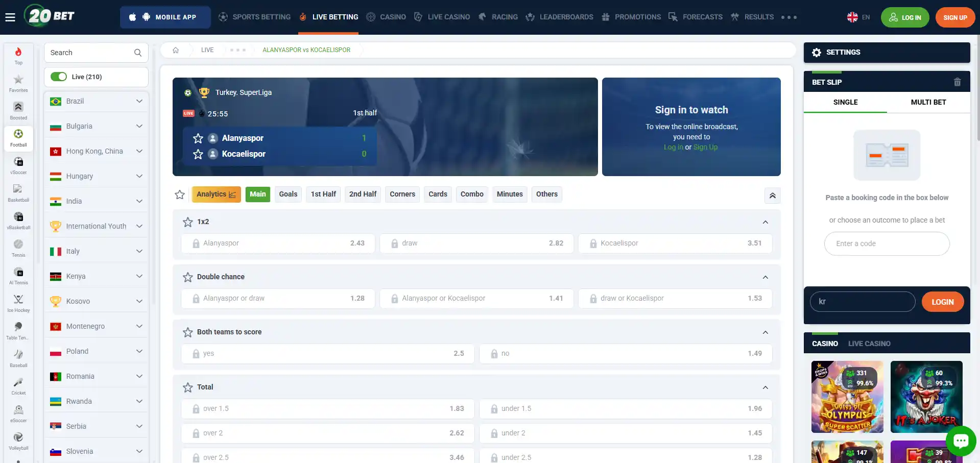Collapse the Double chance market section
The image size is (980, 463).
[766, 277]
